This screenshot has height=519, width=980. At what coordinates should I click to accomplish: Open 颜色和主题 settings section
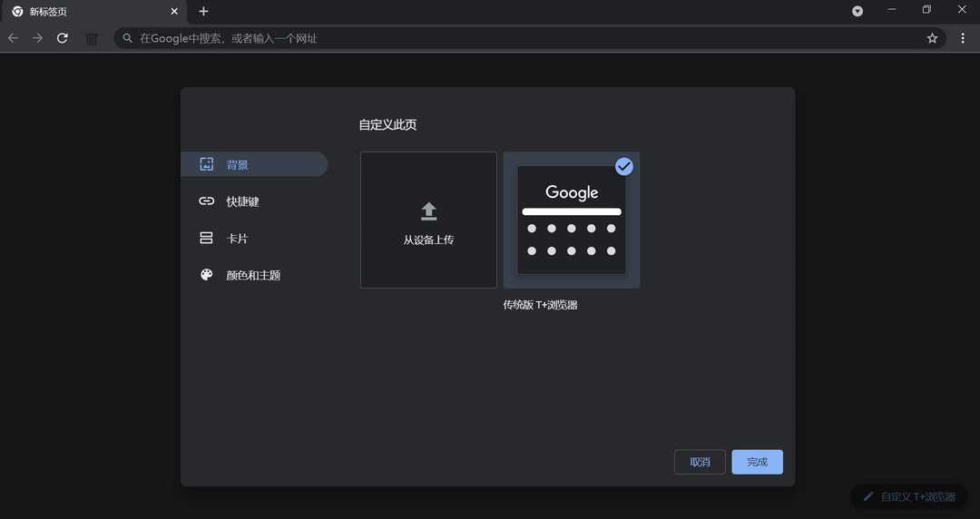coord(254,275)
